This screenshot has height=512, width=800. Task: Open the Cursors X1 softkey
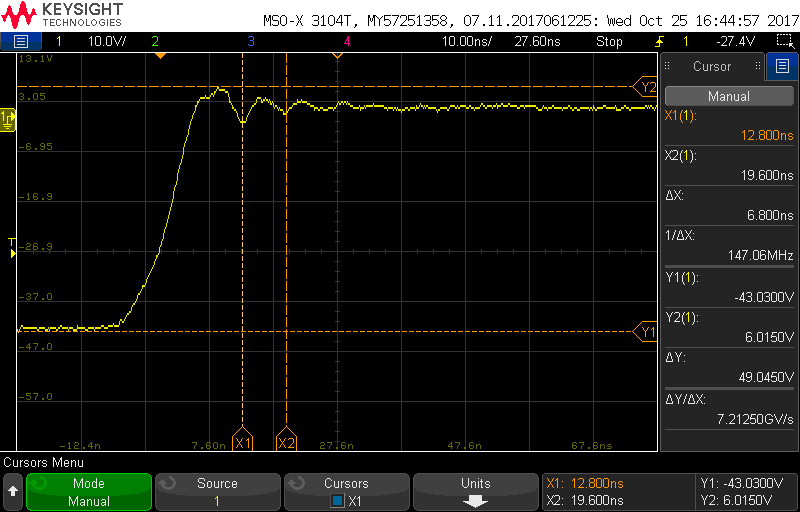pyautogui.click(x=346, y=493)
